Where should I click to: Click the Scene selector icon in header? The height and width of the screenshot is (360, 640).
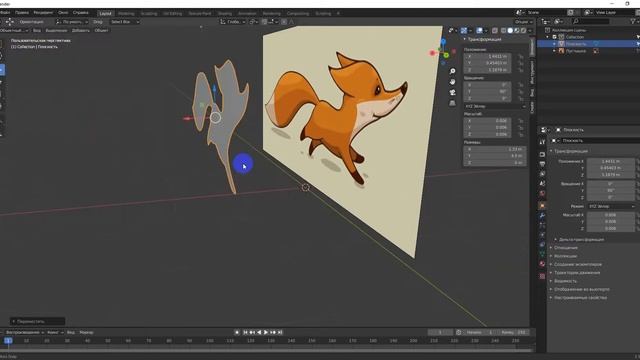[520, 13]
